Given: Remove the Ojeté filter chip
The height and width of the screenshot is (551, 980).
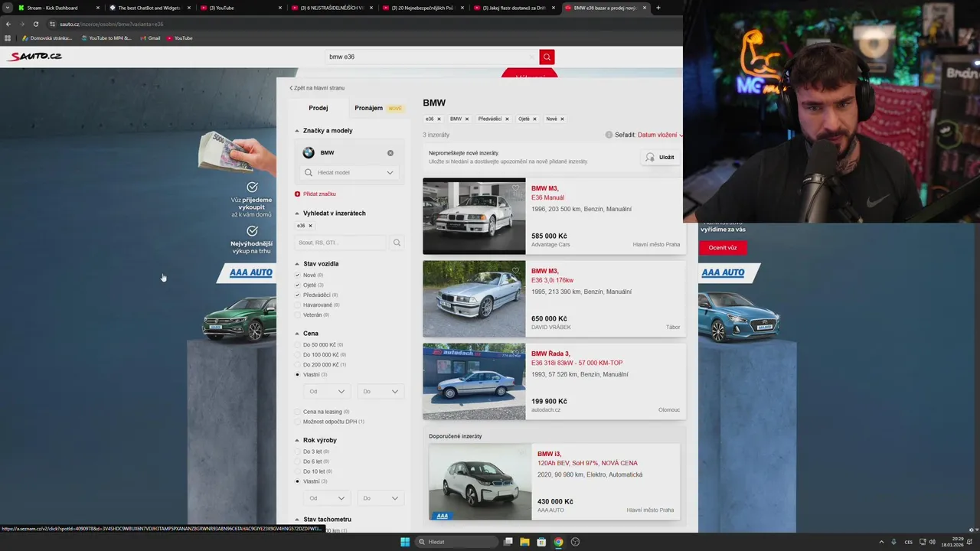Looking at the screenshot, I should click(x=534, y=119).
